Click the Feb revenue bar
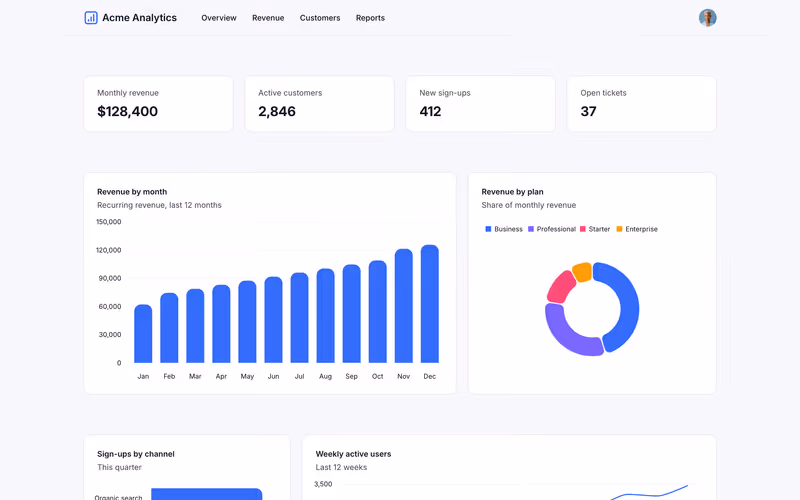The width and height of the screenshot is (800, 500). pyautogui.click(x=169, y=328)
